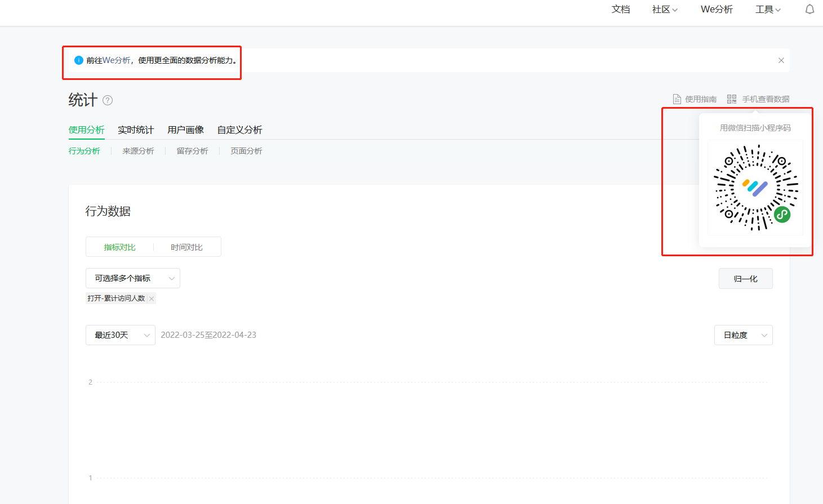
Task: Click the date range 2022-03-25至2022-04-23 text
Action: coord(208,335)
